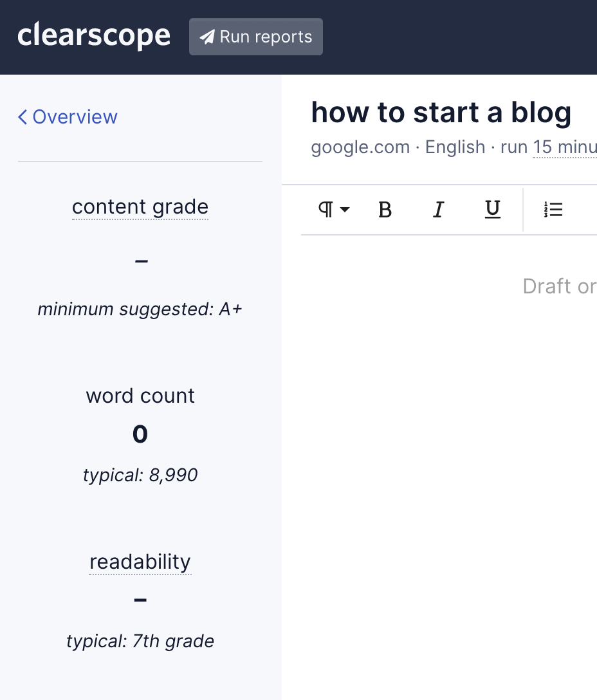Click the paper plane icon in Run reports
The width and height of the screenshot is (597, 700).
(207, 37)
